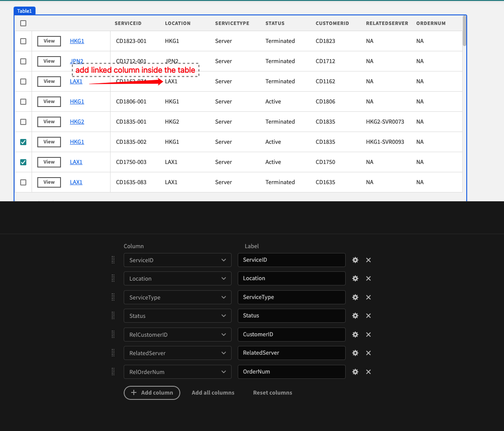Viewport: 504px width, 431px height.
Task: Open the JPN2 link
Action: point(76,61)
